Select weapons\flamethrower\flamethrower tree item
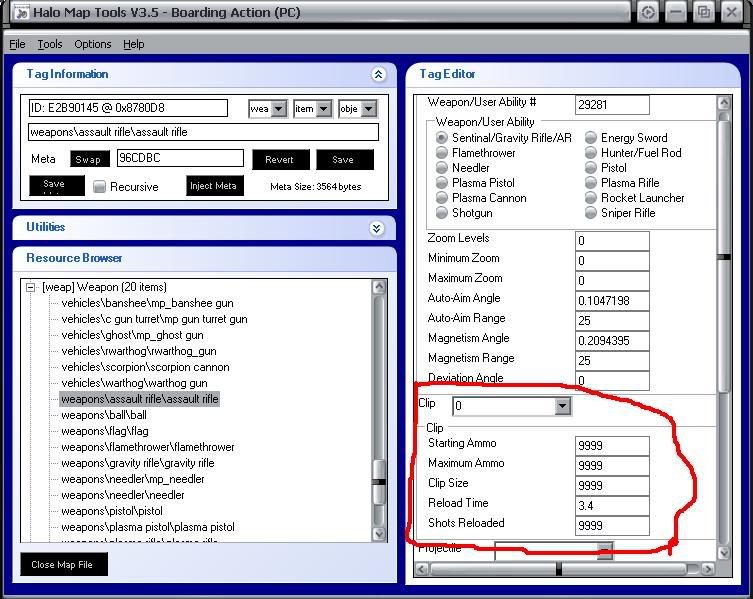 148,447
